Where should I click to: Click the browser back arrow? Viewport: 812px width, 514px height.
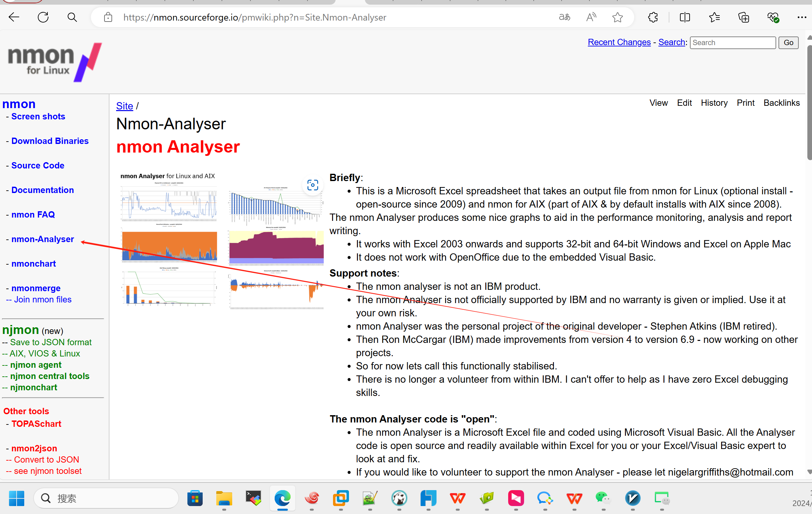14,17
